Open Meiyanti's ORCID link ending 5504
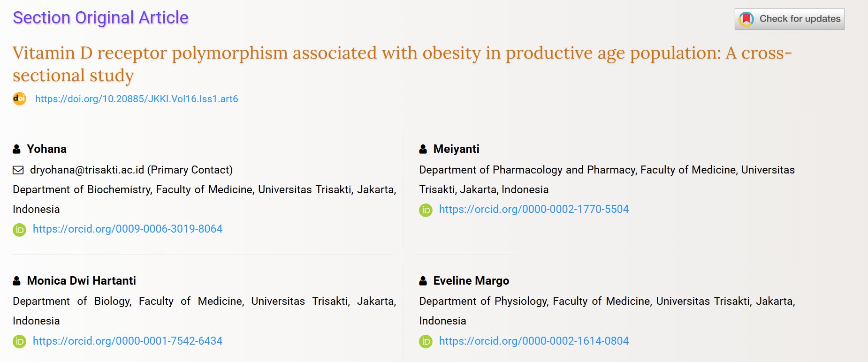 (x=534, y=209)
